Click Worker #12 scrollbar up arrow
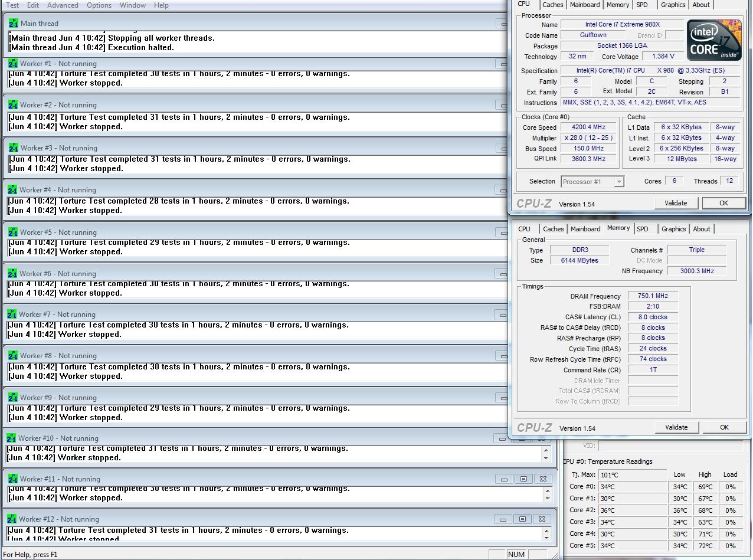The height and width of the screenshot is (560, 753). pyautogui.click(x=546, y=530)
